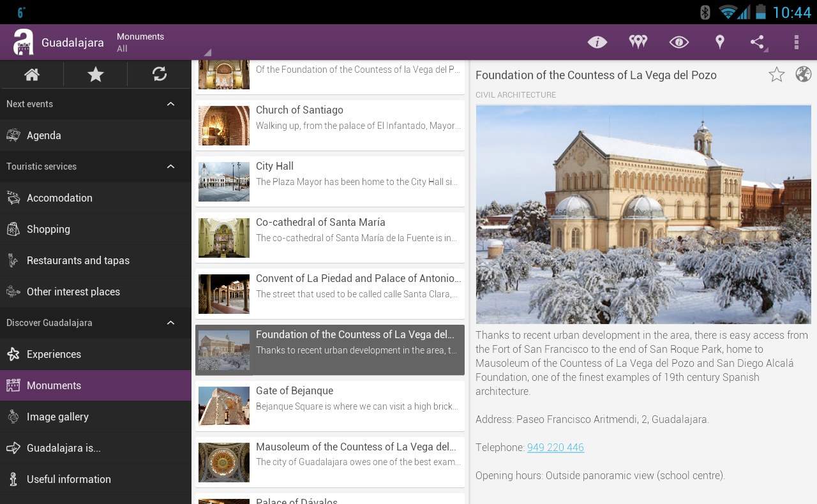The height and width of the screenshot is (504, 817).
Task: Tap the outlined eye view icon
Action: (678, 42)
